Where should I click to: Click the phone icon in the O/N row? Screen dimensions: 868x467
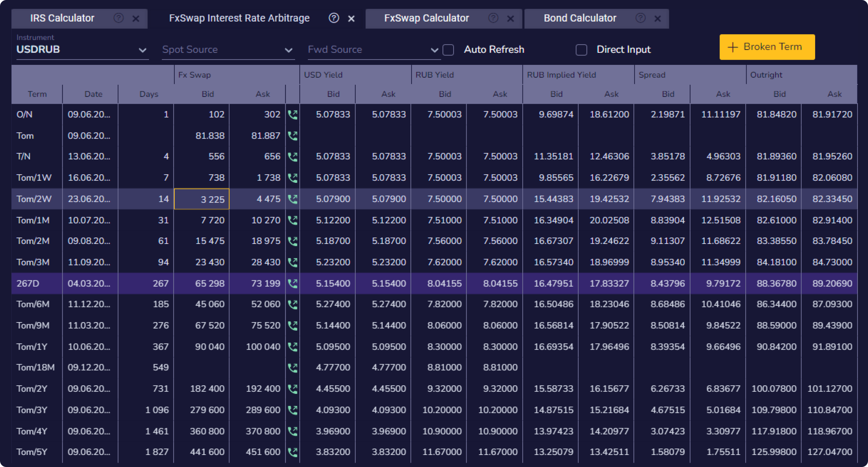click(293, 115)
